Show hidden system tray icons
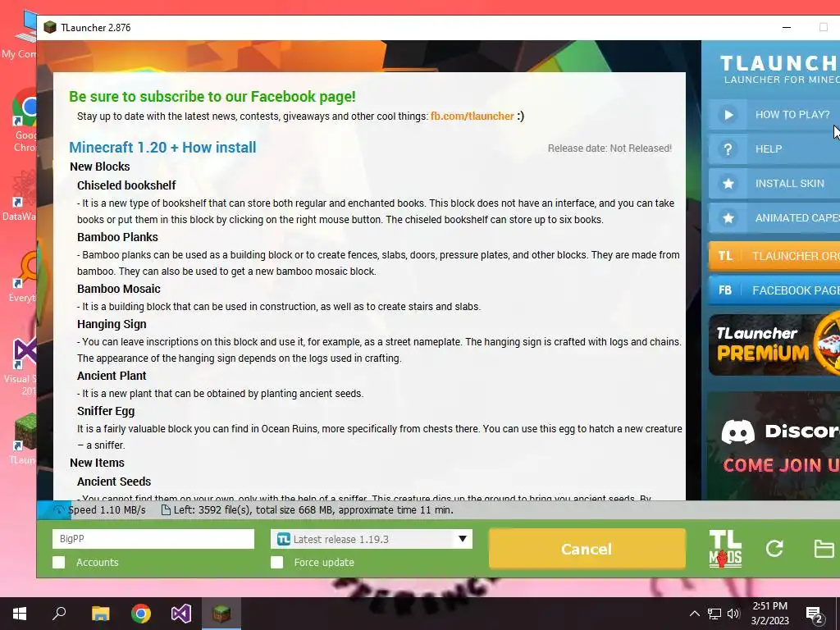Viewport: 840px width, 630px height. pyautogui.click(x=694, y=614)
